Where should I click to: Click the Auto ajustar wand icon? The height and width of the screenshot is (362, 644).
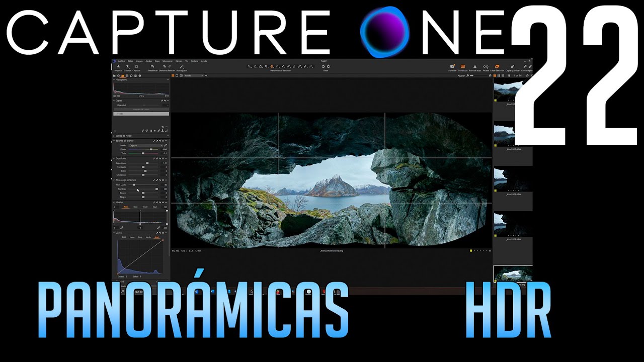pos(182,66)
